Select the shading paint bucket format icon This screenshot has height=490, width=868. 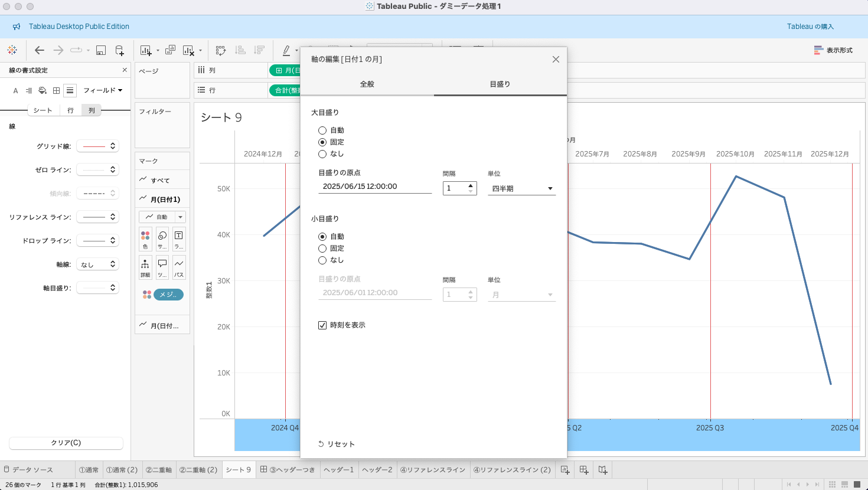pos(43,90)
